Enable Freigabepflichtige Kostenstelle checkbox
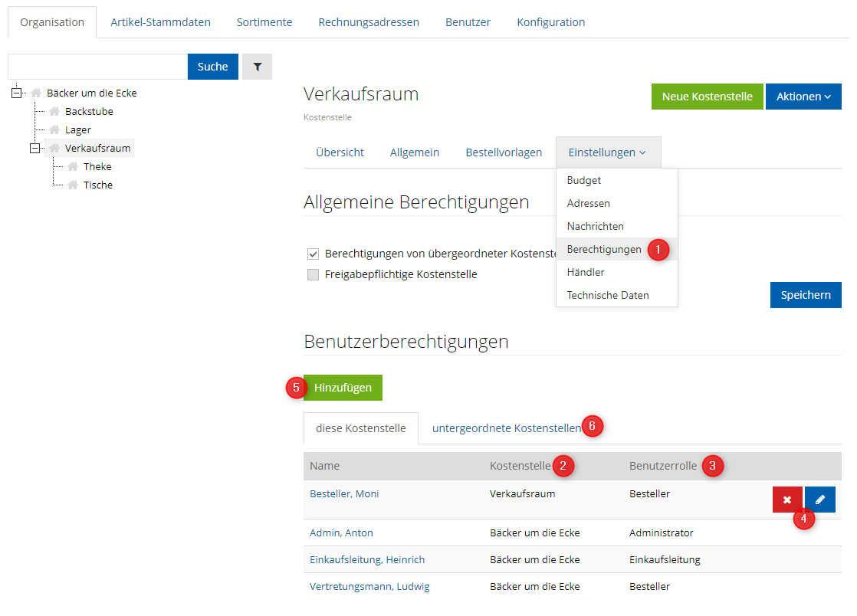Image resolution: width=857 pixels, height=616 pixels. pos(313,274)
